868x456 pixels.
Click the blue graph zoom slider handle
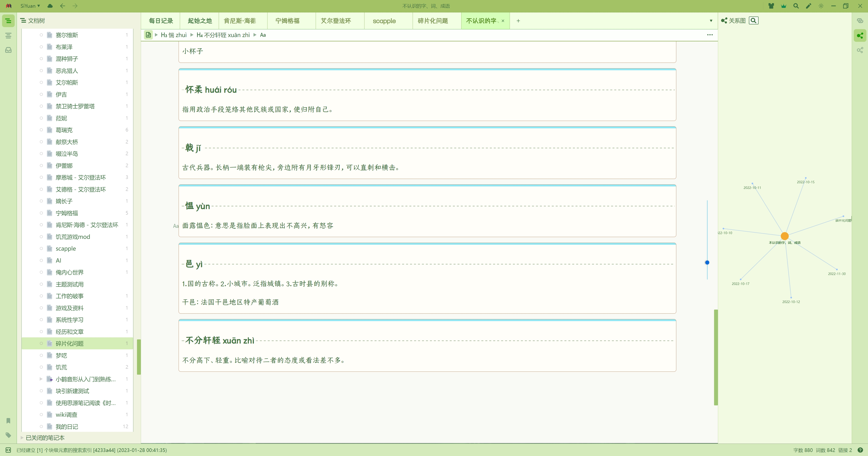(707, 262)
